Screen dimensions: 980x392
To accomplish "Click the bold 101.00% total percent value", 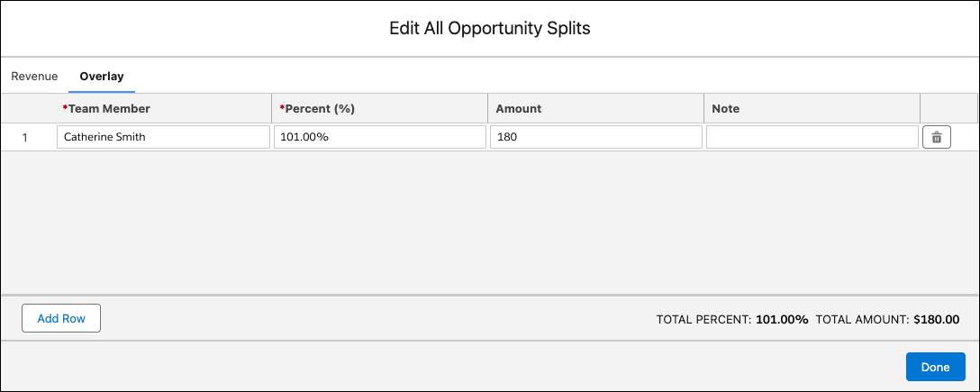I will pos(781,320).
